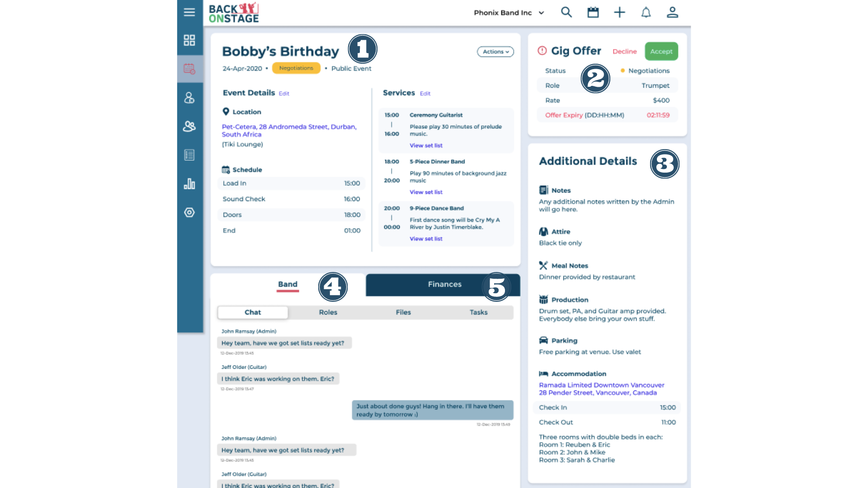The width and height of the screenshot is (868, 488).
Task: Select the Roles sub-tab under Band
Action: pos(328,312)
